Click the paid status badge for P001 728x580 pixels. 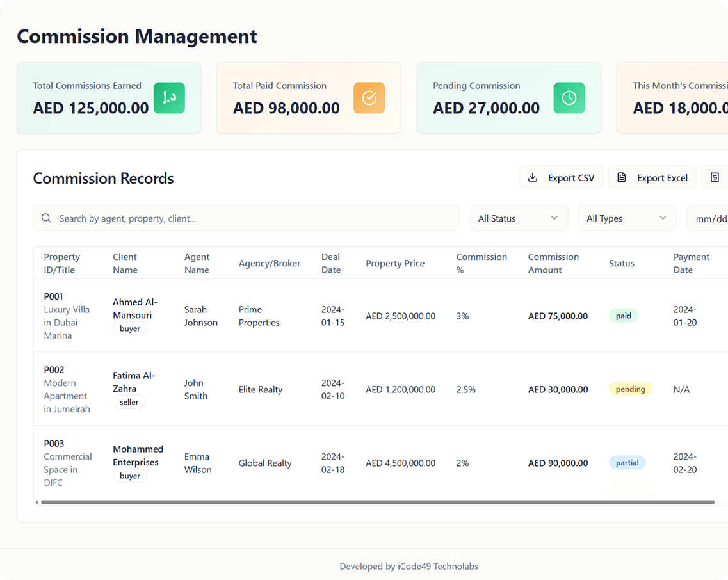point(624,316)
